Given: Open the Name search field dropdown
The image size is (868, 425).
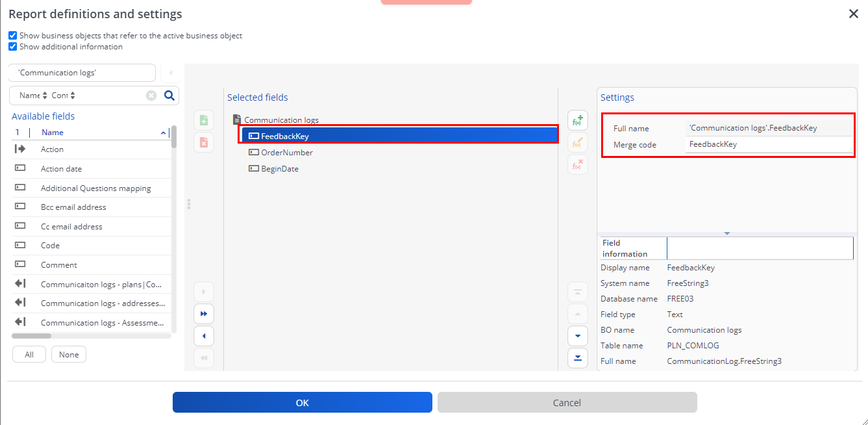Looking at the screenshot, I should [33, 96].
